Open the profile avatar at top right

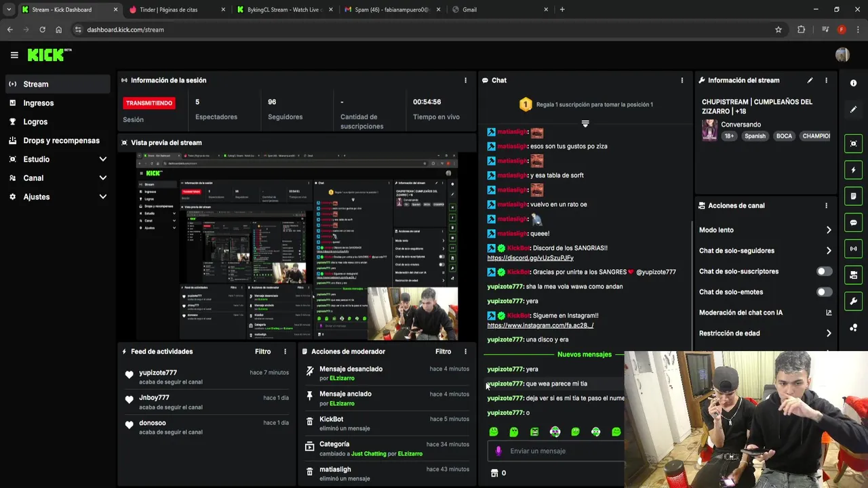(842, 55)
